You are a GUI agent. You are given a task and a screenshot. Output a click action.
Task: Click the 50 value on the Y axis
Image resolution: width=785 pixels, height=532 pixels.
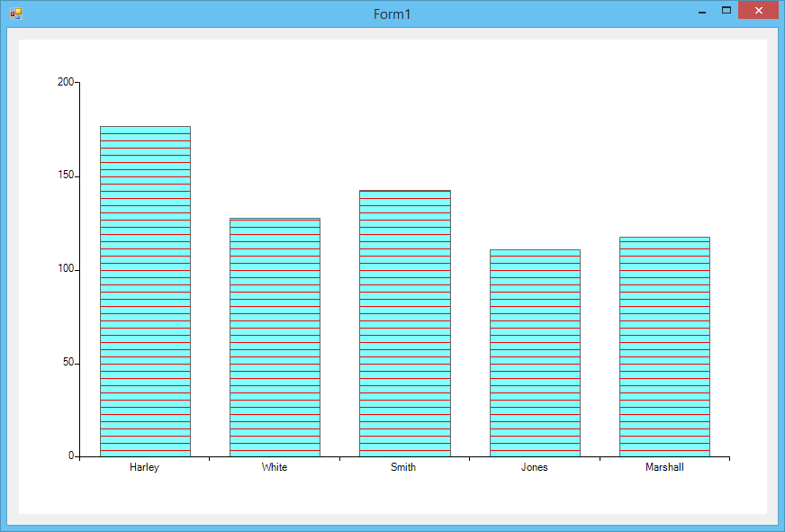(x=68, y=363)
